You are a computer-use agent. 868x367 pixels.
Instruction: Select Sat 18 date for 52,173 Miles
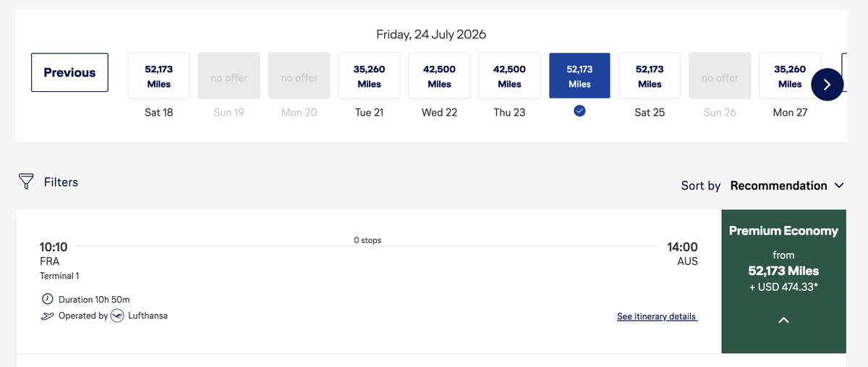pyautogui.click(x=159, y=76)
